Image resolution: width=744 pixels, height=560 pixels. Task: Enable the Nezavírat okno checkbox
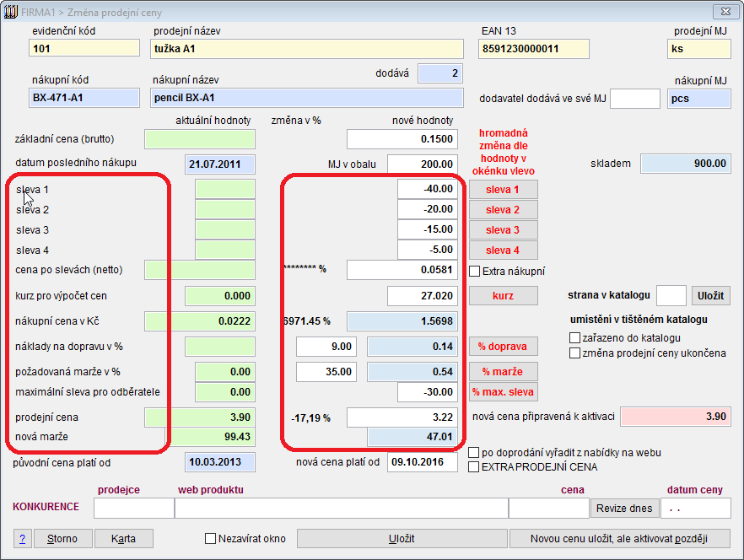211,539
